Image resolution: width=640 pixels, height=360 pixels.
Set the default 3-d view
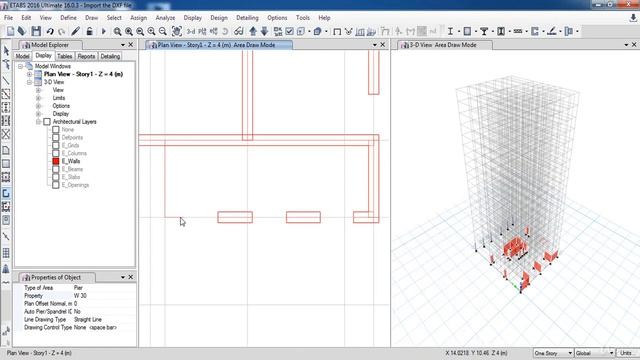pos(191,31)
